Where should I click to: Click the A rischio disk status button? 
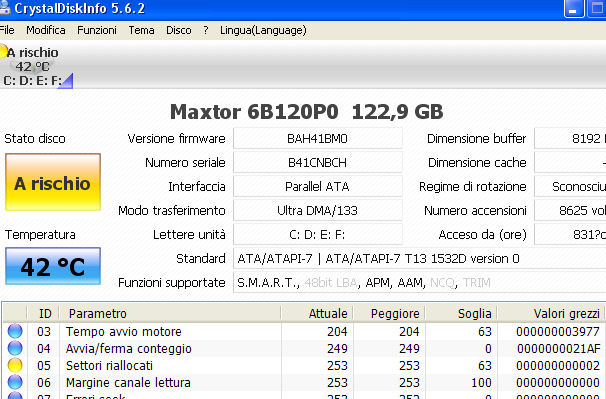point(53,182)
